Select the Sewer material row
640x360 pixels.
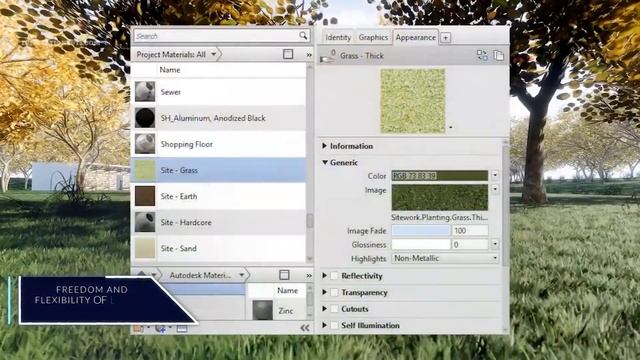coord(218,92)
